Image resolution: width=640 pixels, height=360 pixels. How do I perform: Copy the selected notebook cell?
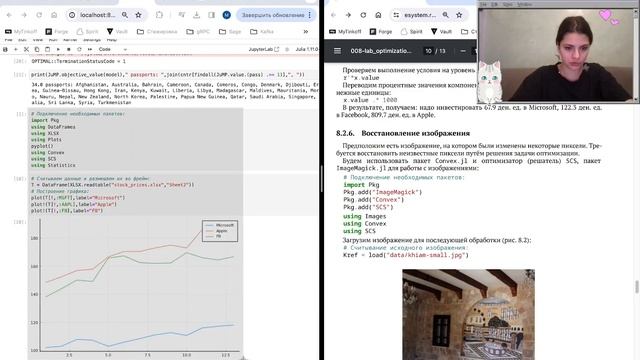37,49
